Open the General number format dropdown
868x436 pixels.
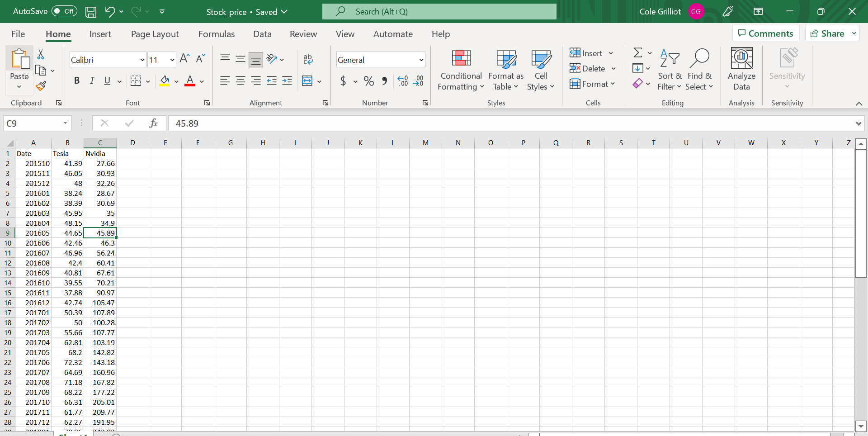421,60
